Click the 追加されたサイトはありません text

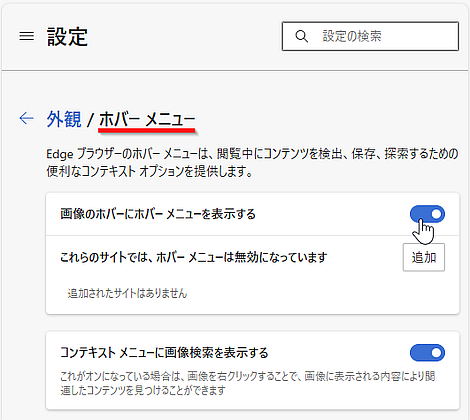127,293
